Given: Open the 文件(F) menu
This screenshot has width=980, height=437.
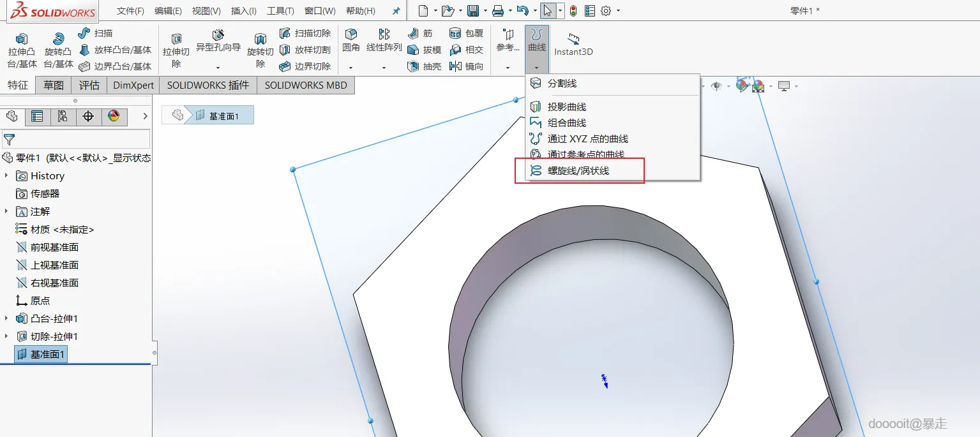Looking at the screenshot, I should (x=130, y=11).
